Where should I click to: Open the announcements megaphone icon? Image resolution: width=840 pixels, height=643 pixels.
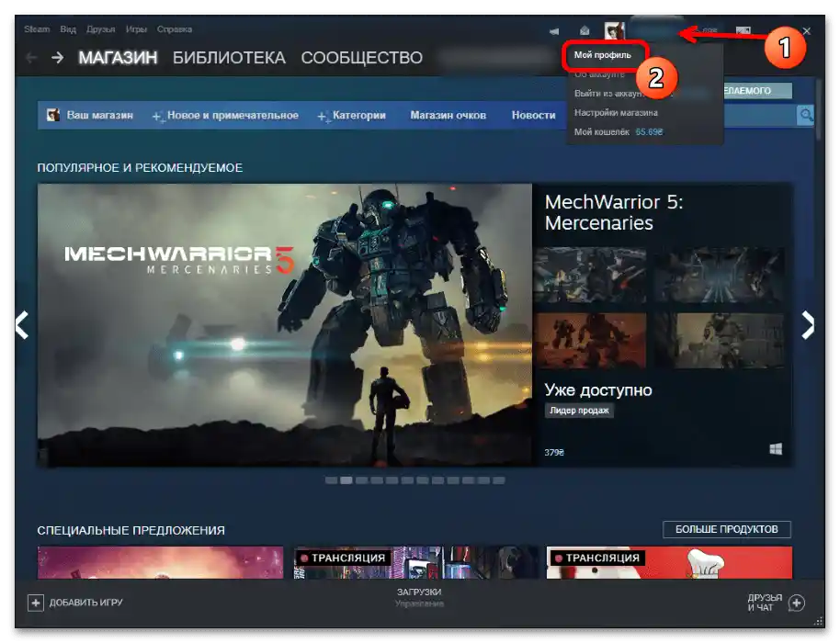point(554,31)
